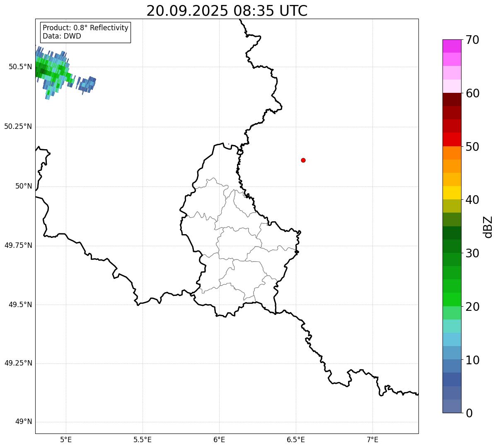The width and height of the screenshot is (498, 448).
Task: Select the '50.25°N' latitude label
Action: 18,126
